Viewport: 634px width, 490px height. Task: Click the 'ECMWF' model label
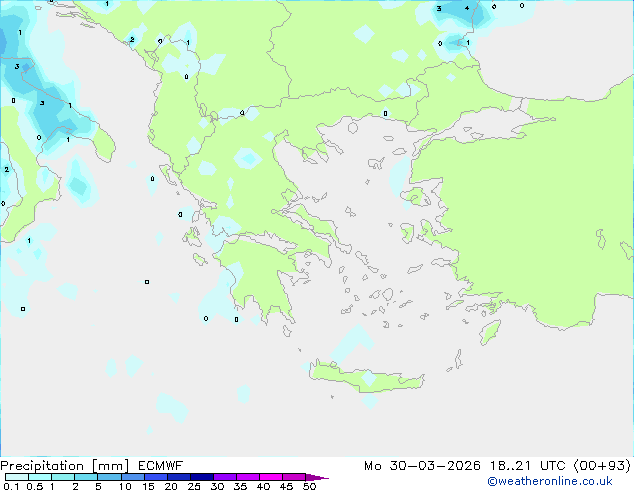[x=161, y=466]
